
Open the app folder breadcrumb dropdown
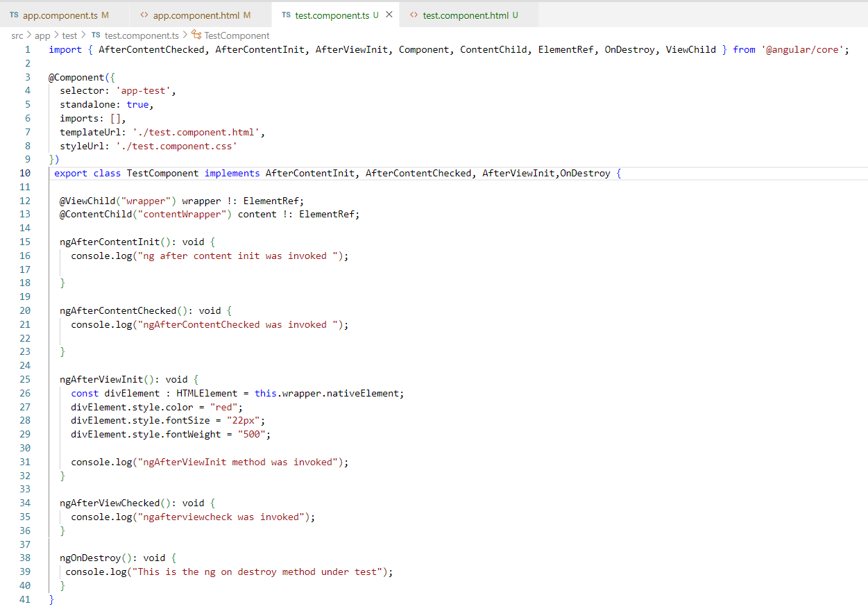coord(42,35)
